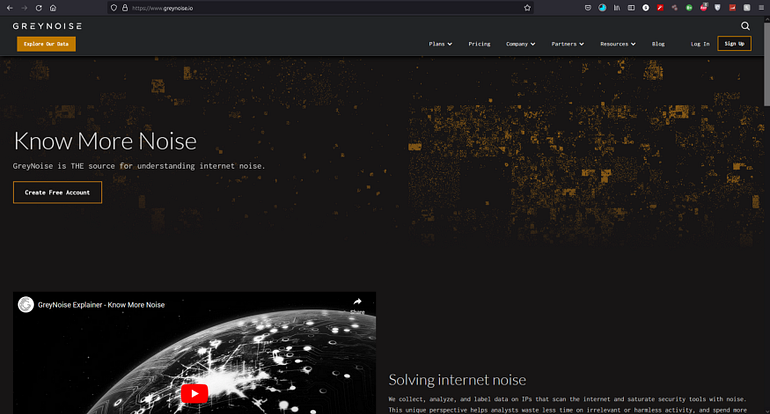Click the search magnifier icon
The width and height of the screenshot is (770, 414).
(745, 26)
